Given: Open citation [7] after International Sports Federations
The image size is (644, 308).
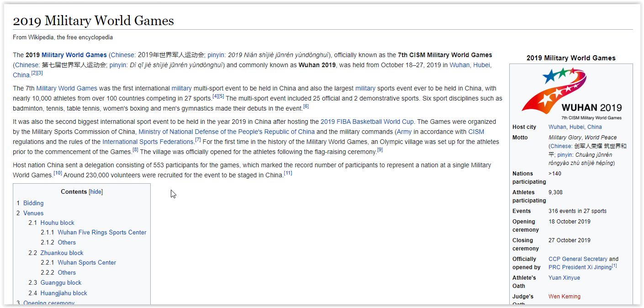Looking at the screenshot, I should point(198,140).
